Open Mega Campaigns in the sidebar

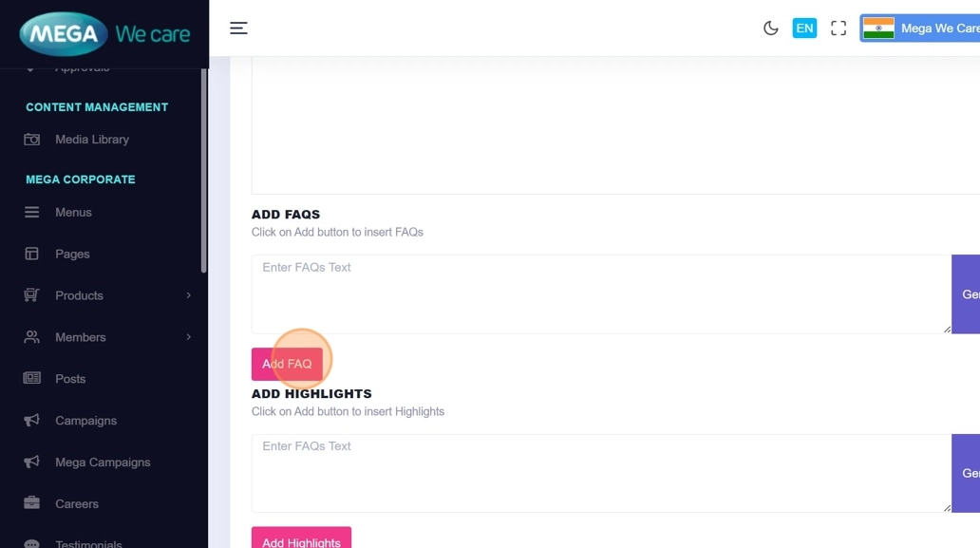(103, 463)
